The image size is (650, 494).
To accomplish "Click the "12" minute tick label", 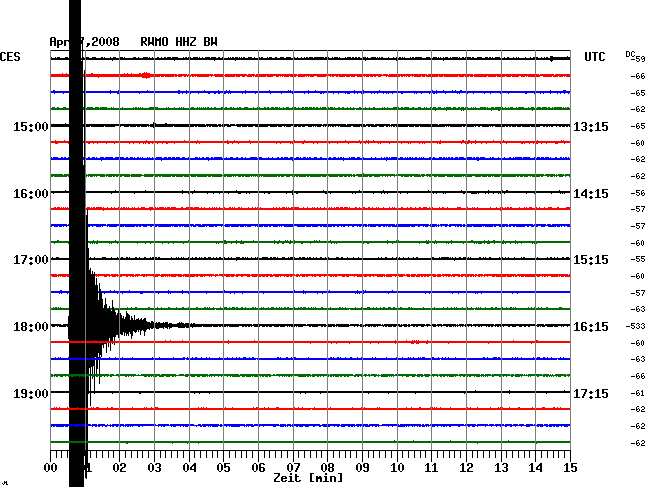I will [466, 468].
